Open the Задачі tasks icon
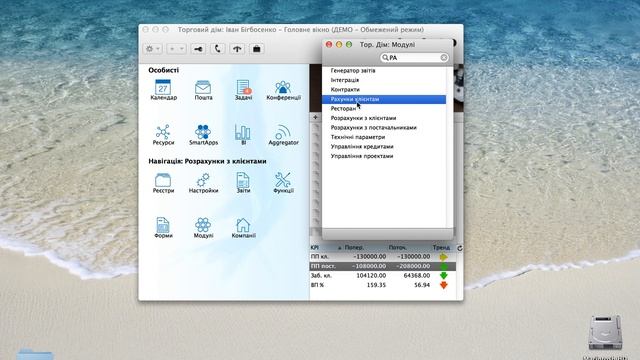The height and width of the screenshot is (360, 640). (243, 90)
